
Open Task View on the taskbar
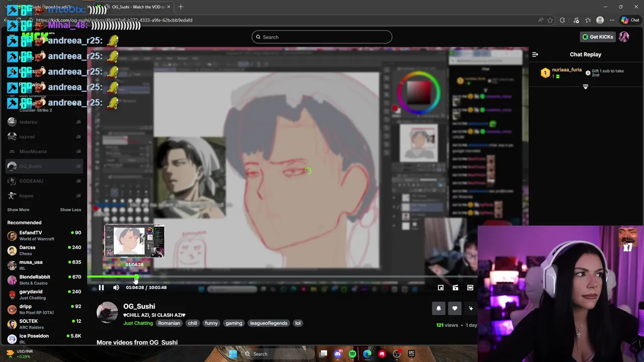[x=324, y=354]
